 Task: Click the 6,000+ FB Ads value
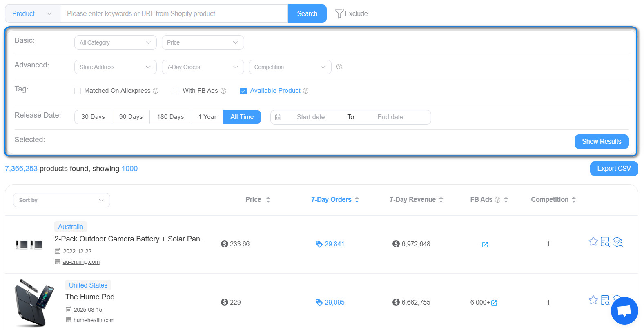[480, 303]
